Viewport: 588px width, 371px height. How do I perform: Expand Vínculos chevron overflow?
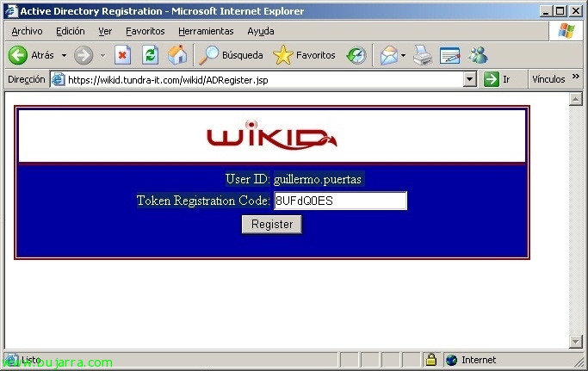pos(576,77)
